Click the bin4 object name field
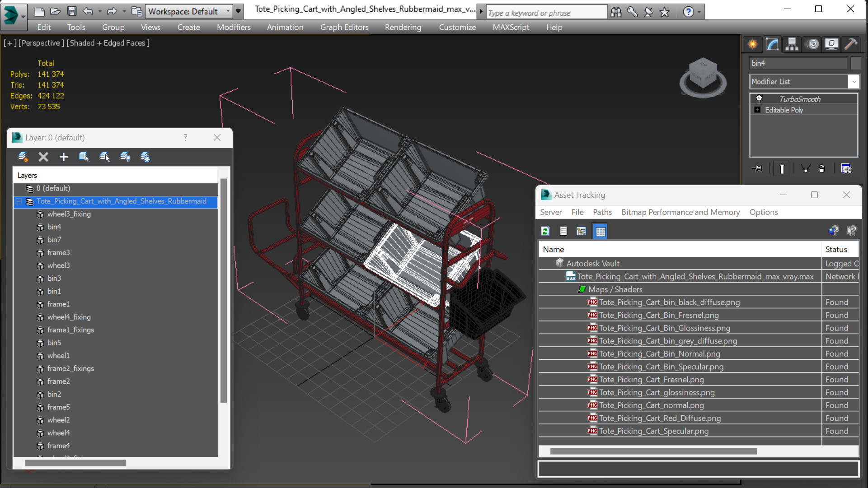 point(798,63)
